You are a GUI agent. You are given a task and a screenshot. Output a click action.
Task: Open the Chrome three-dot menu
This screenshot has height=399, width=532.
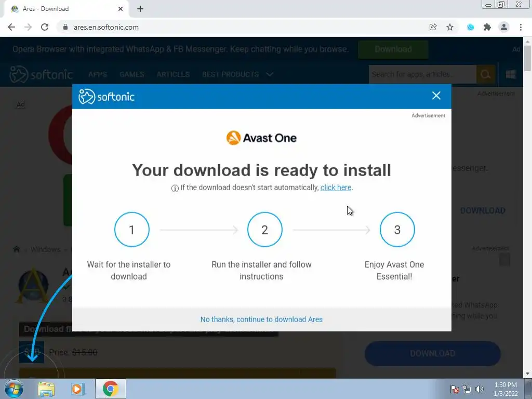[521, 27]
